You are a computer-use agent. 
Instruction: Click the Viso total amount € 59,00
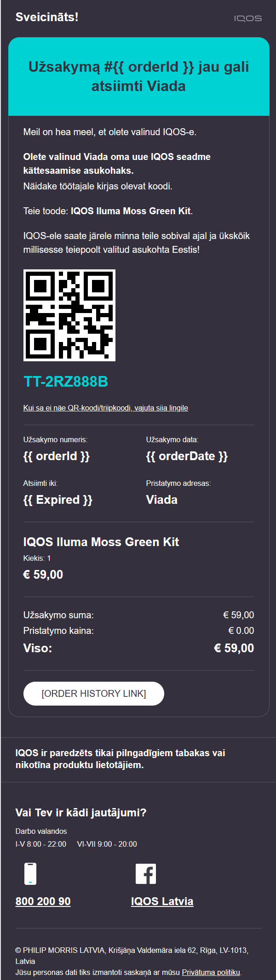(234, 649)
